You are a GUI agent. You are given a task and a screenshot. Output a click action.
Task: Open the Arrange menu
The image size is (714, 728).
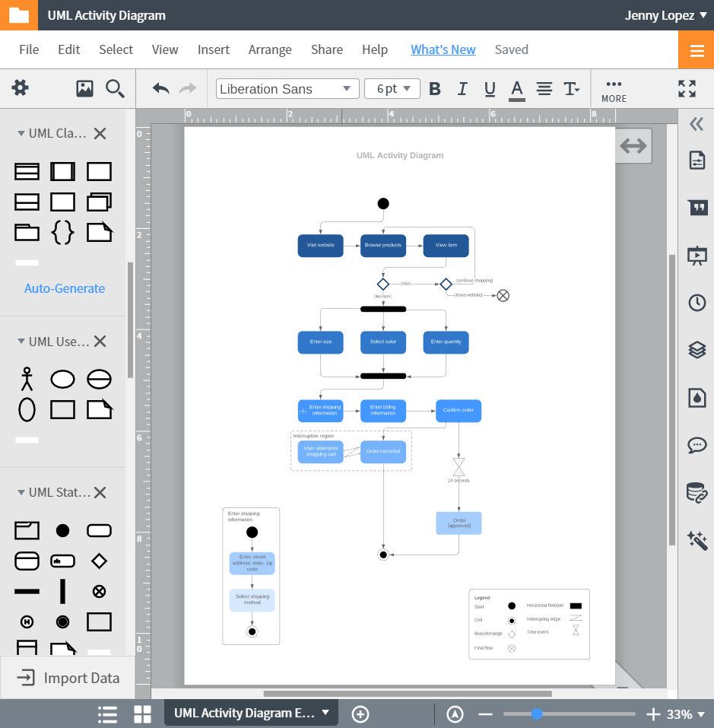click(x=270, y=49)
